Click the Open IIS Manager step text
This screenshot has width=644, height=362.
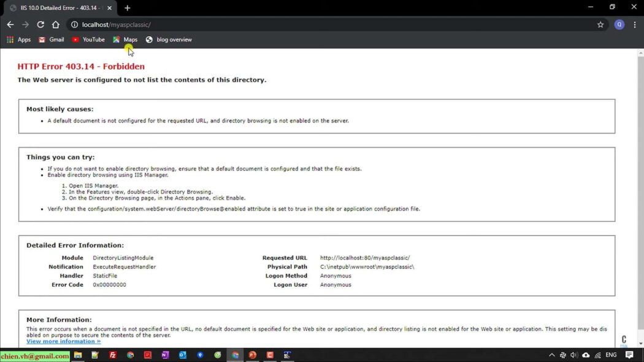coord(93,186)
